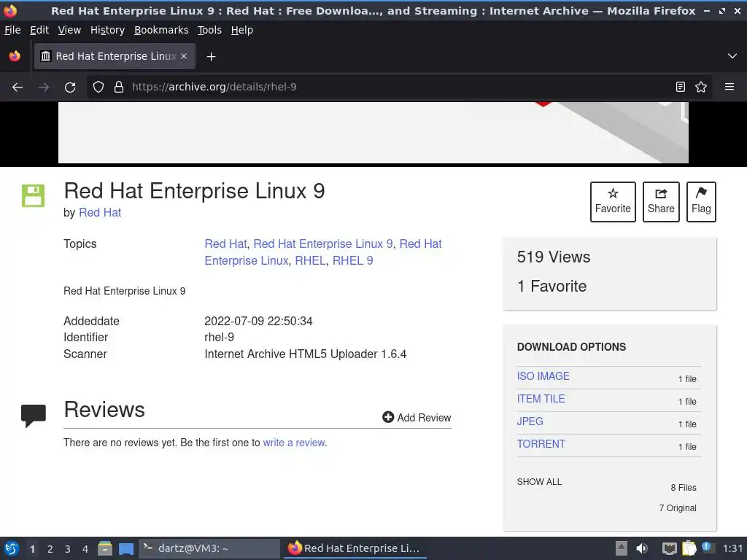
Task: Toggle reader view icon in address bar
Action: (x=681, y=87)
